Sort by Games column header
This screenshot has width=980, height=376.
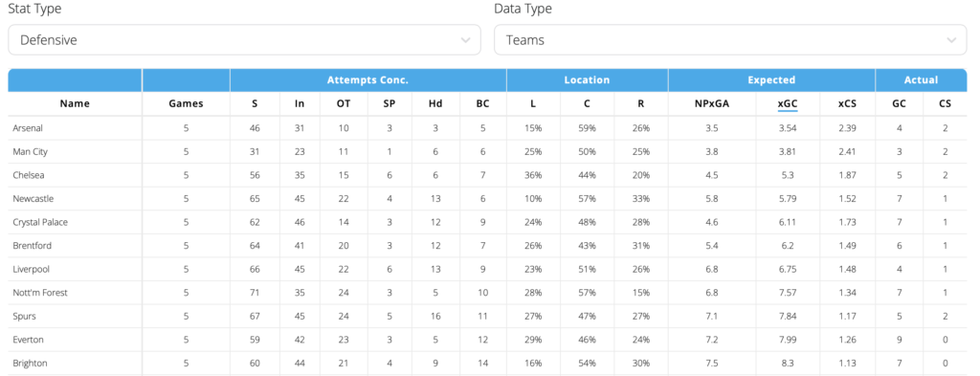click(x=186, y=103)
